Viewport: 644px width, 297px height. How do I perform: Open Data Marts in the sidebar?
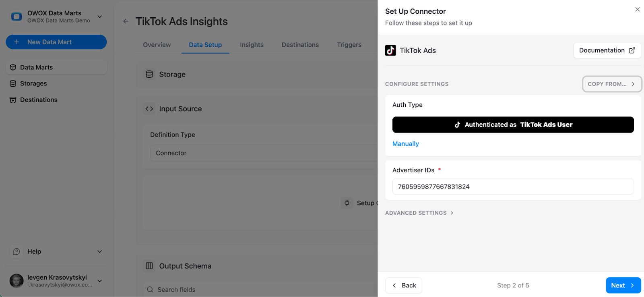click(x=56, y=67)
